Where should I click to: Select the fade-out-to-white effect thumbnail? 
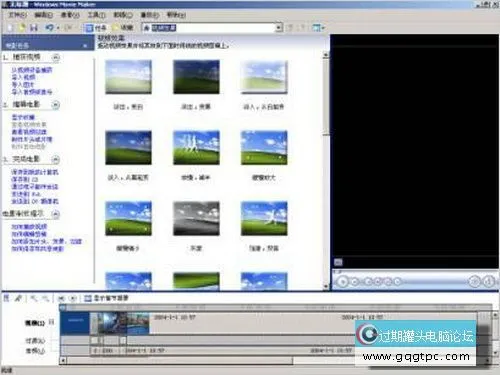128,77
